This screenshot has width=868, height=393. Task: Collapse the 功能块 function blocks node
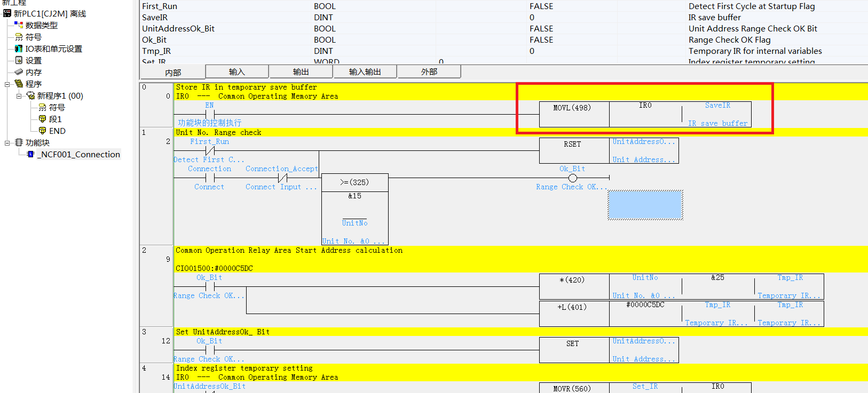click(x=7, y=142)
